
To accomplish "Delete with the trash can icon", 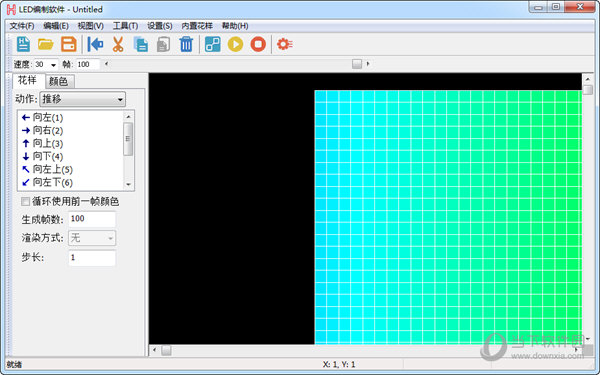I will click(x=186, y=44).
